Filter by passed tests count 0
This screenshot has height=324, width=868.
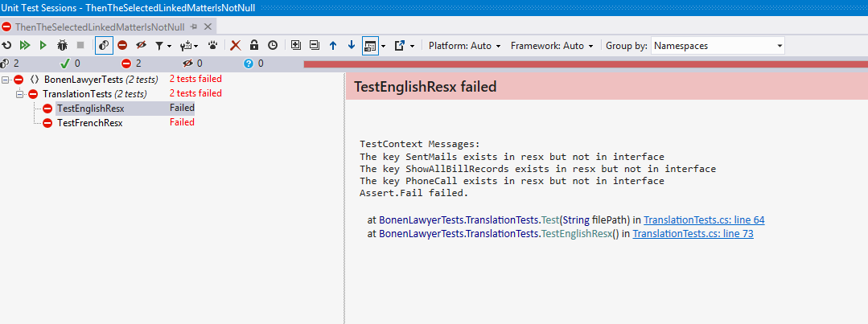[70, 64]
